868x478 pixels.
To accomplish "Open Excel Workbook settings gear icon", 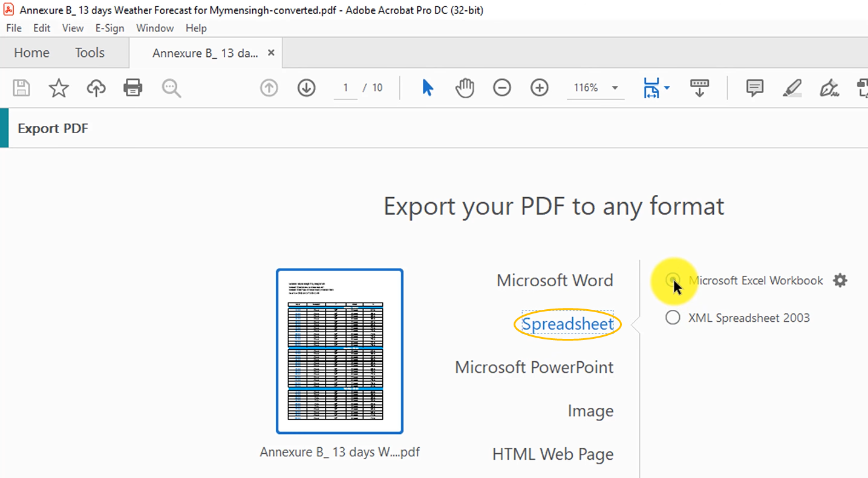I will point(840,280).
